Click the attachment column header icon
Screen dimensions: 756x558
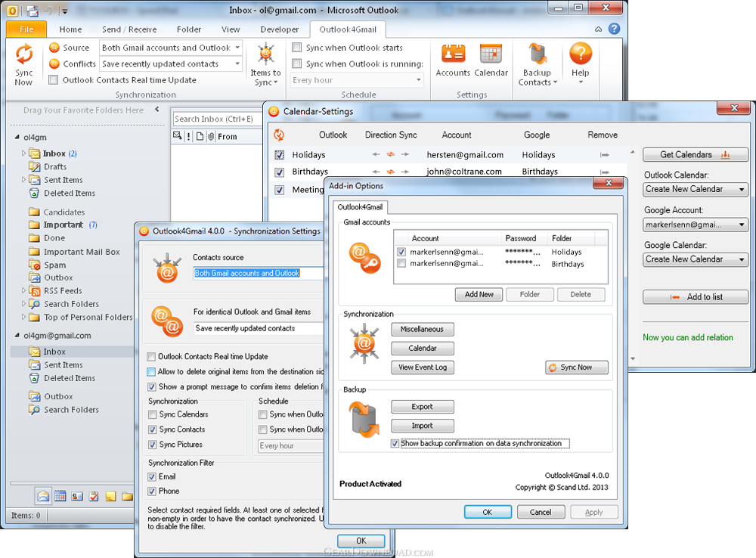pyautogui.click(x=211, y=137)
